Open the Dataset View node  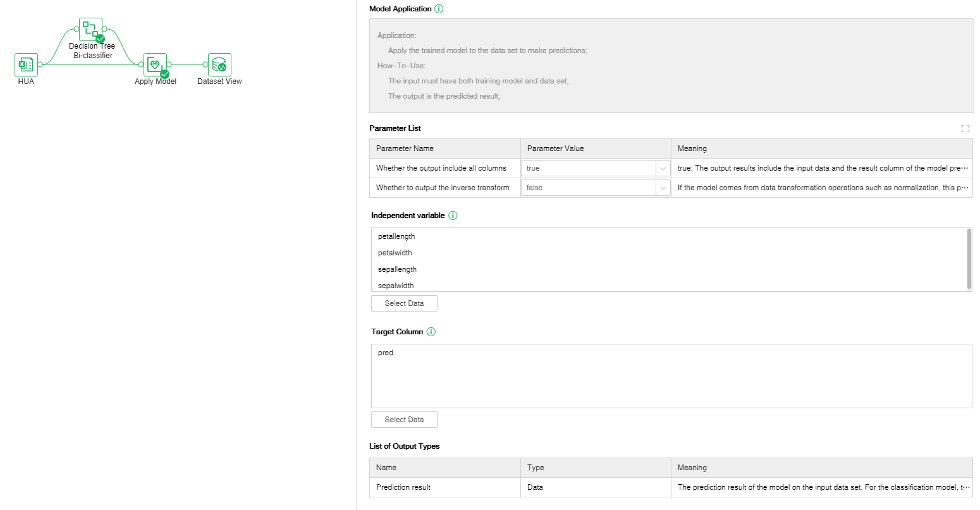pyautogui.click(x=219, y=64)
